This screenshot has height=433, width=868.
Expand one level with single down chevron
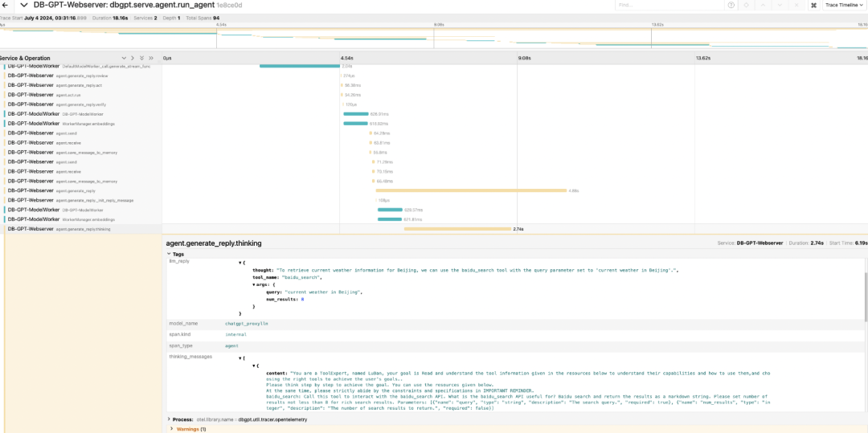tap(124, 58)
